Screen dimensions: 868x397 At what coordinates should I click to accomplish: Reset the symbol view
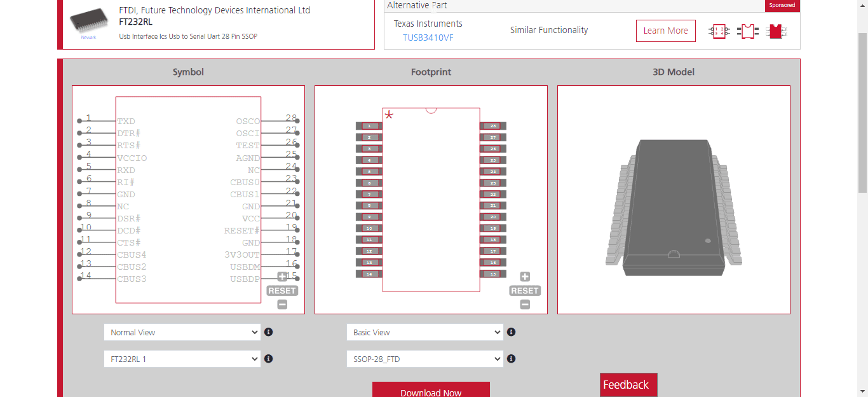coord(282,291)
